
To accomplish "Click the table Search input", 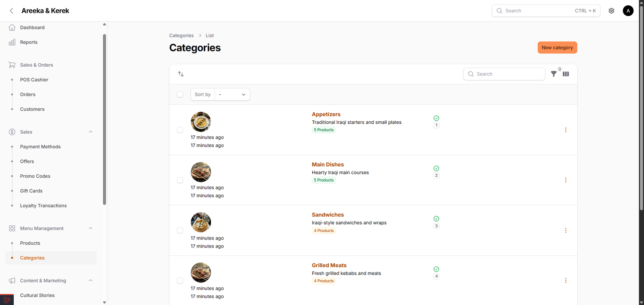I will (x=504, y=74).
